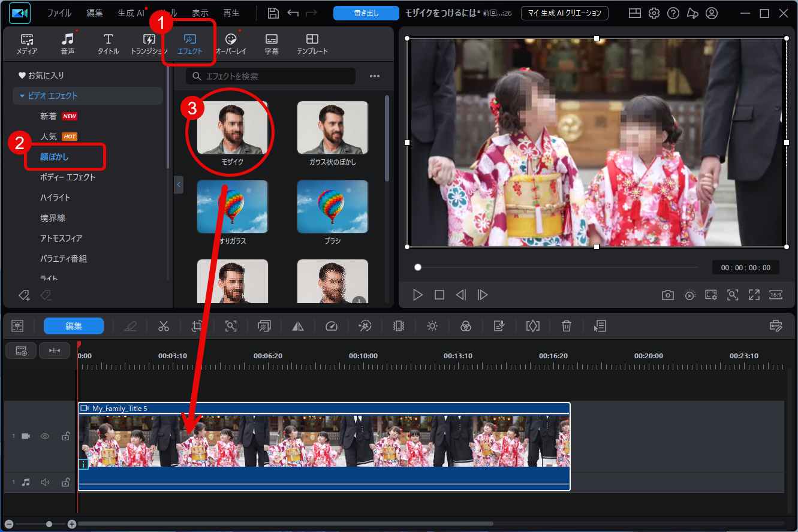This screenshot has height=532, width=798.
Task: Click the redo arrow icon
Action: pyautogui.click(x=311, y=13)
